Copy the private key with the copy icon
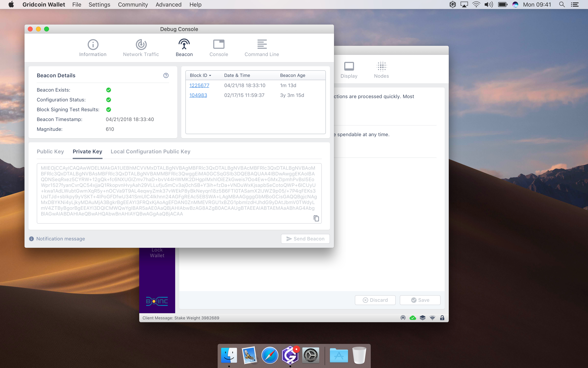 pos(316,218)
